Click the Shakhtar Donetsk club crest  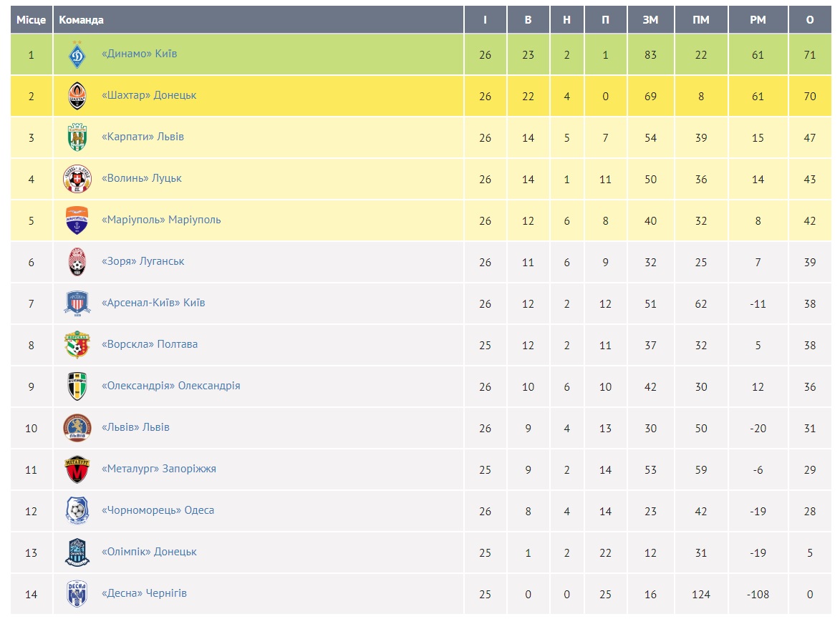(77, 96)
